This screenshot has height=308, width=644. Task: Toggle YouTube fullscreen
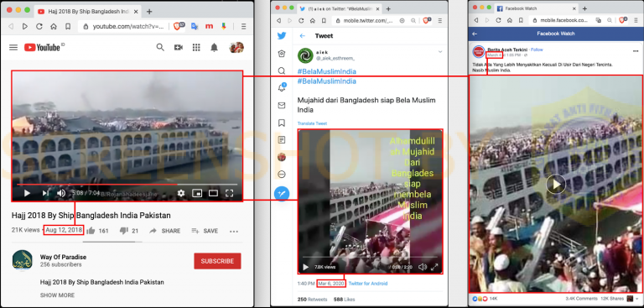(x=230, y=193)
